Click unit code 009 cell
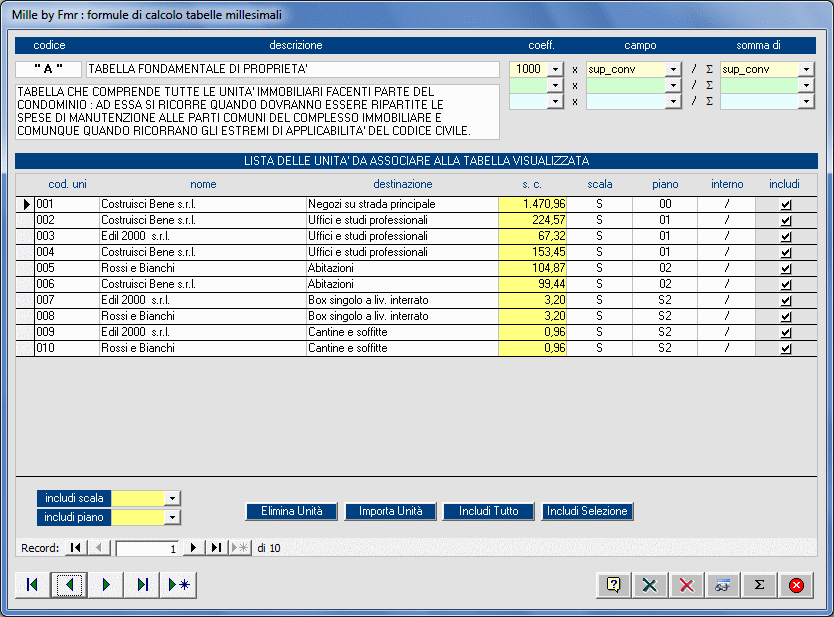 click(67, 332)
